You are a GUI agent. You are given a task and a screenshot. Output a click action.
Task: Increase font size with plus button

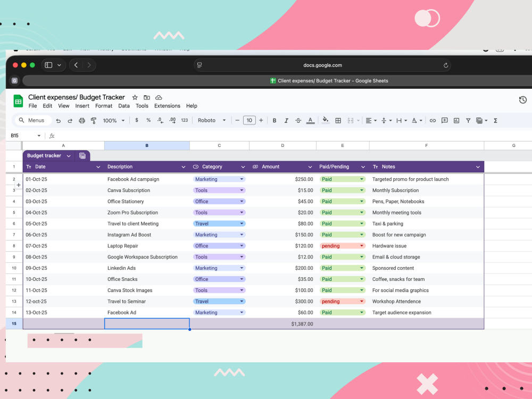point(261,120)
